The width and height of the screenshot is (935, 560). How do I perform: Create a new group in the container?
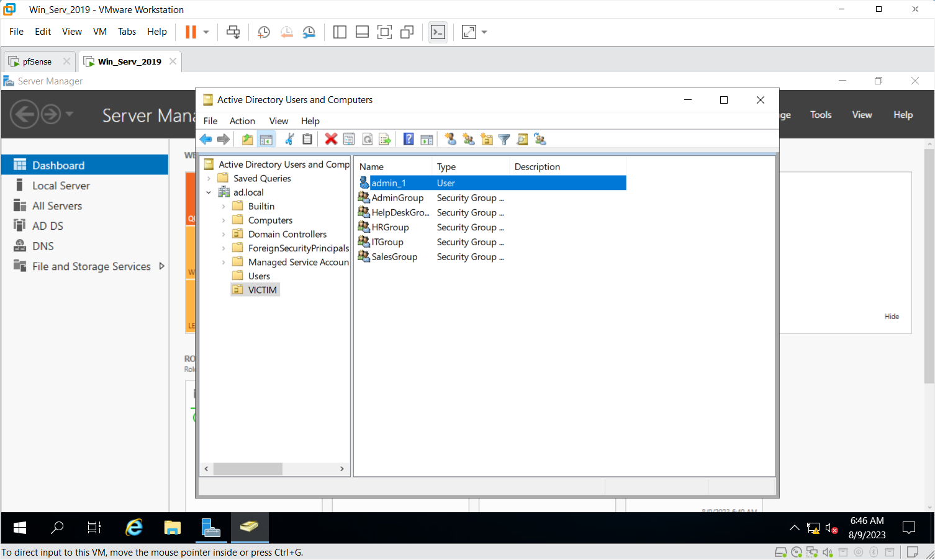pos(469,139)
